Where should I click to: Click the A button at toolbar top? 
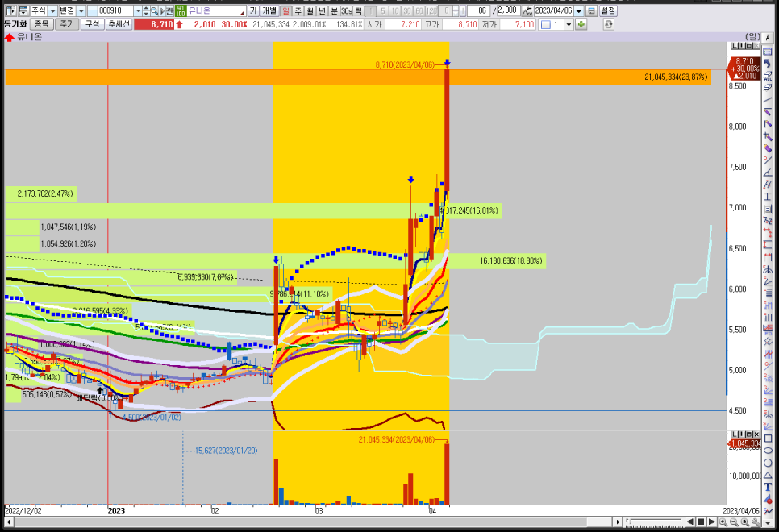[768, 38]
